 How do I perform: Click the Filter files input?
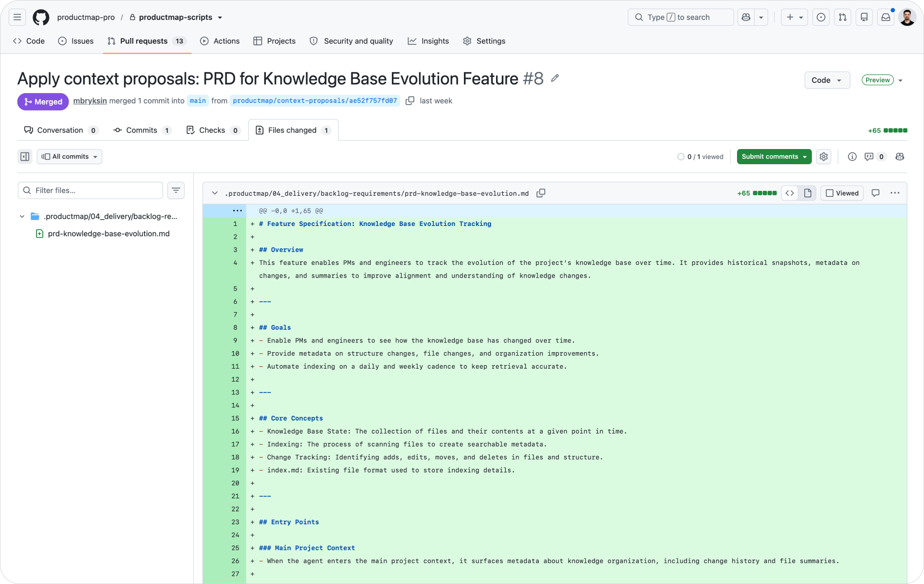91,190
